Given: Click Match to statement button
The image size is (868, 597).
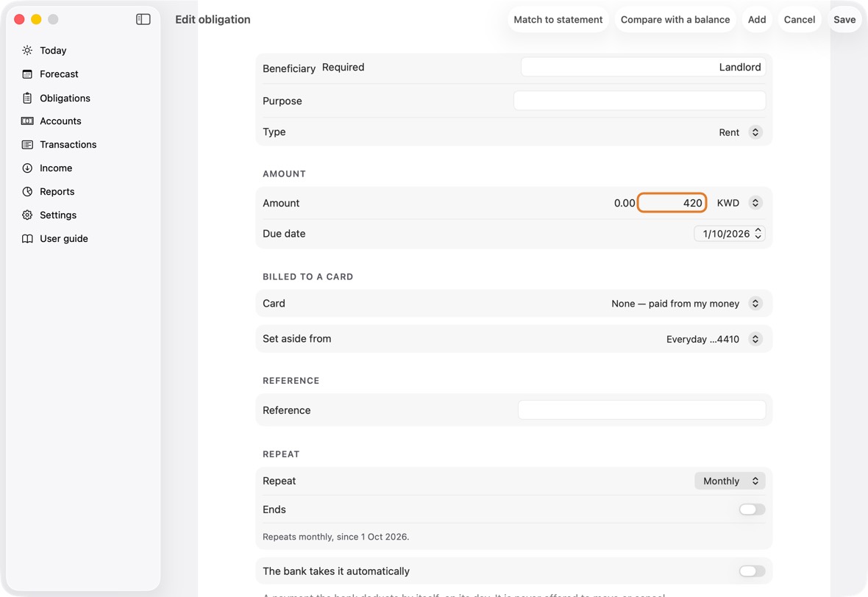Looking at the screenshot, I should pos(558,19).
